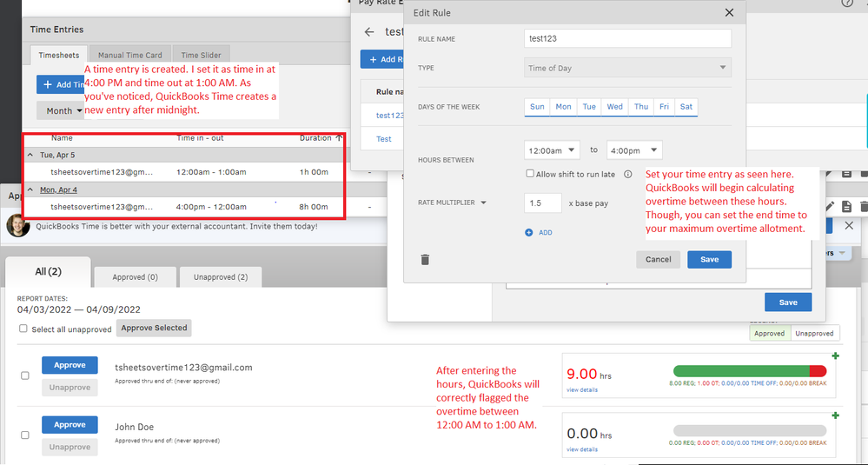868x465 pixels.
Task: Click green plus icon on tsheetsovertime123 hours card
Action: click(x=835, y=355)
